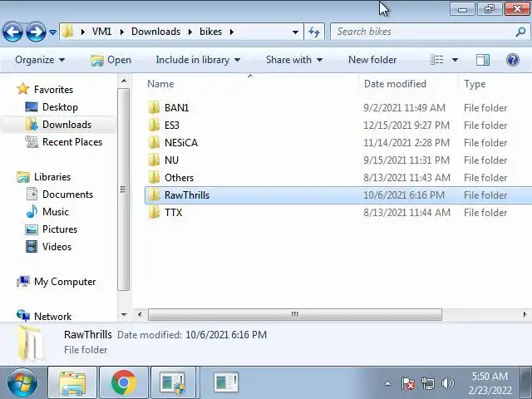The height and width of the screenshot is (399, 532).
Task: Open Action Center flag tray icon
Action: coord(408,383)
